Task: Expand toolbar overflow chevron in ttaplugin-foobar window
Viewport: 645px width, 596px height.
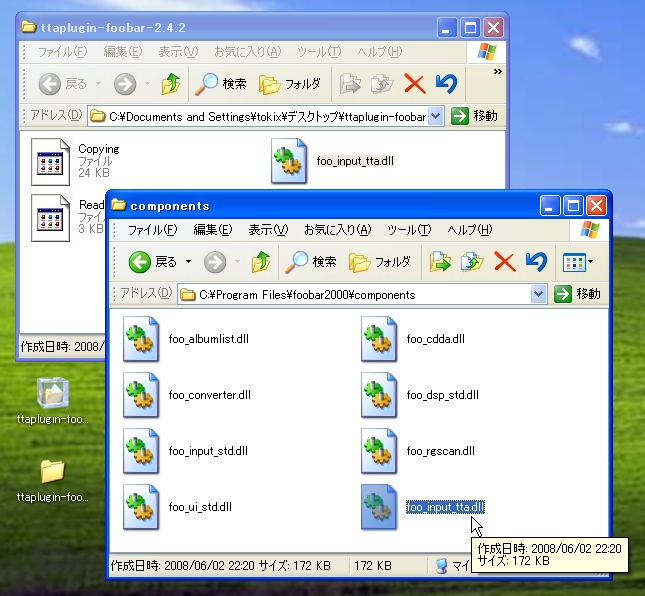Action: coord(498,72)
